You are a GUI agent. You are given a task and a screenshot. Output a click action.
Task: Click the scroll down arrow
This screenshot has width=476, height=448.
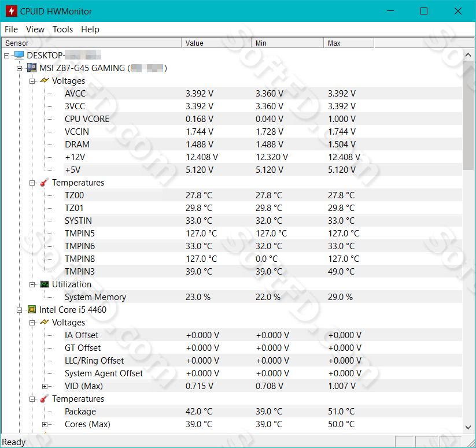[468, 427]
